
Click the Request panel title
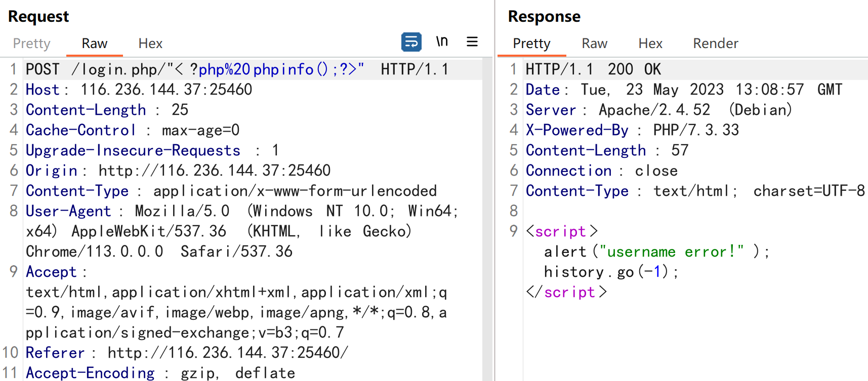(x=38, y=16)
